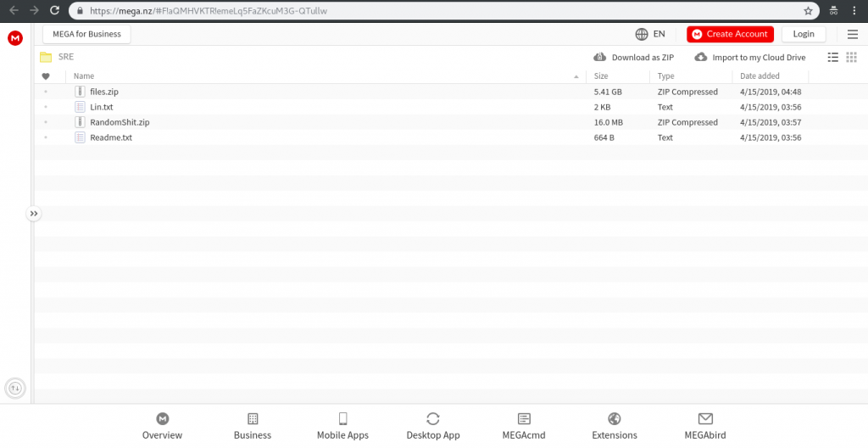The image size is (868, 448).
Task: Toggle the favourite dot for files.zip
Action: pos(46,92)
